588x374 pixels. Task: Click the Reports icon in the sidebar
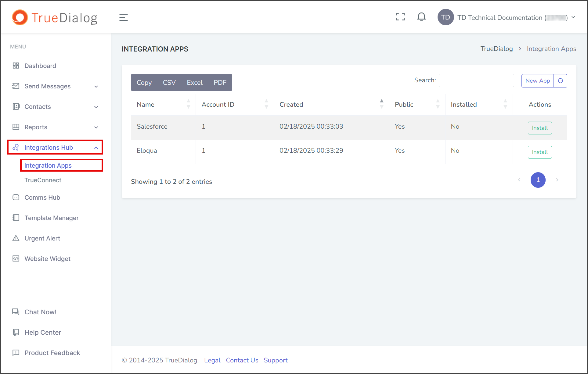16,127
